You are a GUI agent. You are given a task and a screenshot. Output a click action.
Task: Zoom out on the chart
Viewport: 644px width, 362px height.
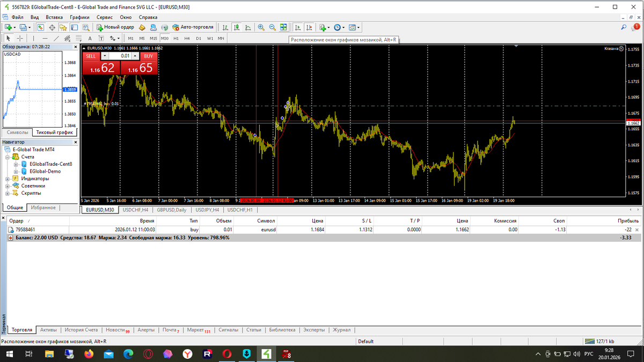tap(272, 27)
